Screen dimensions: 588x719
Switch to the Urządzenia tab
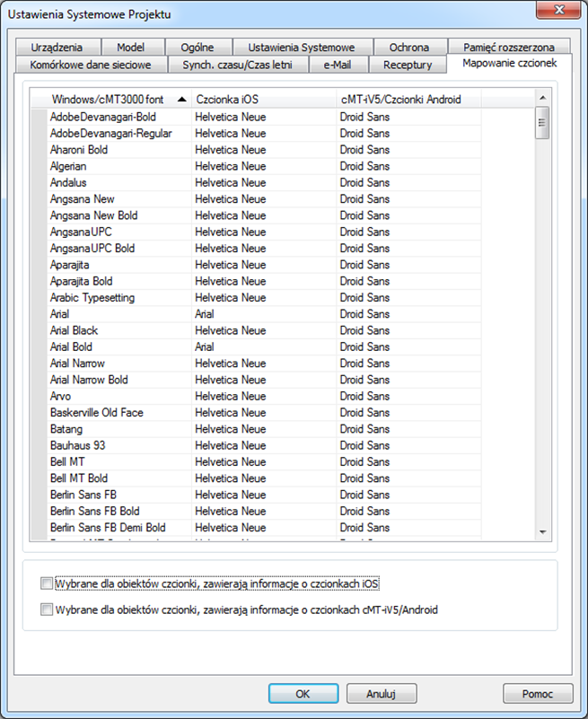pyautogui.click(x=57, y=48)
